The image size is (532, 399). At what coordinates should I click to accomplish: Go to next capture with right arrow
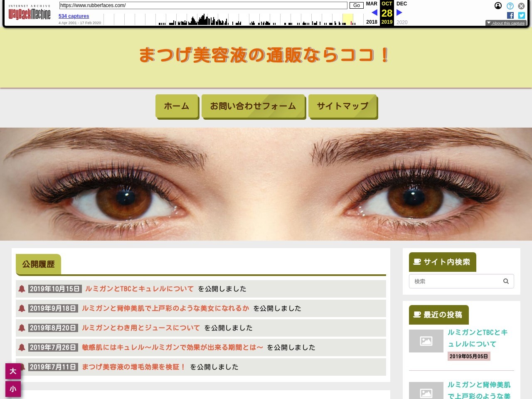tap(399, 12)
